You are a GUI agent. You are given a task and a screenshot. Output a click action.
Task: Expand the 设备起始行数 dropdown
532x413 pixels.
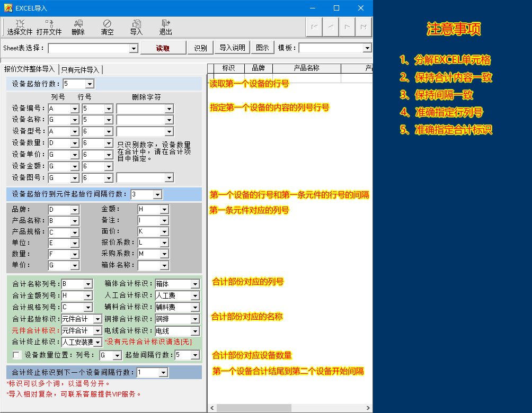tap(90, 84)
